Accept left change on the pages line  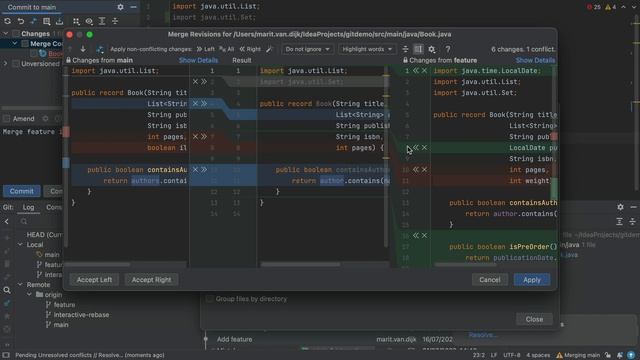204,136
